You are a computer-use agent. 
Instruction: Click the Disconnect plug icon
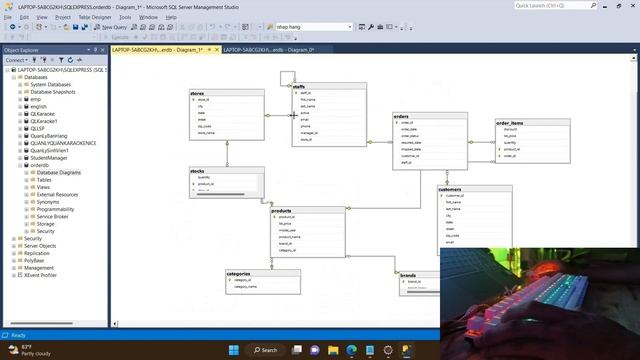coord(43,60)
